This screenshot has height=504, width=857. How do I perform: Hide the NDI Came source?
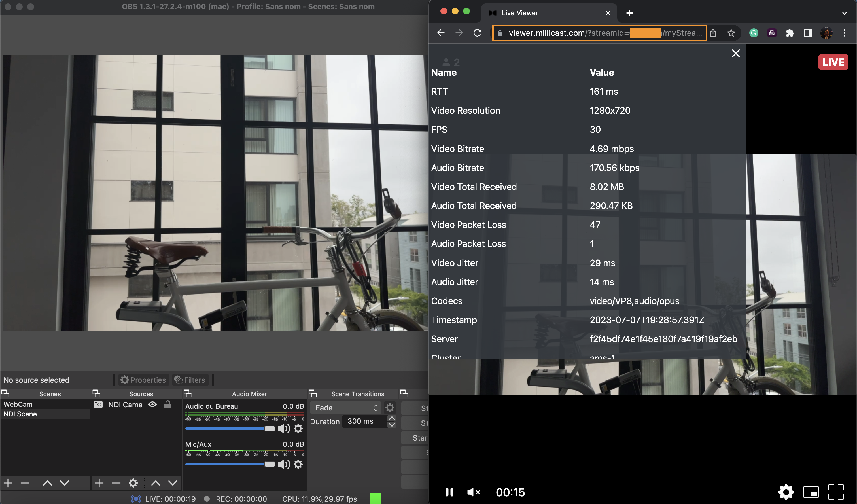[152, 404]
